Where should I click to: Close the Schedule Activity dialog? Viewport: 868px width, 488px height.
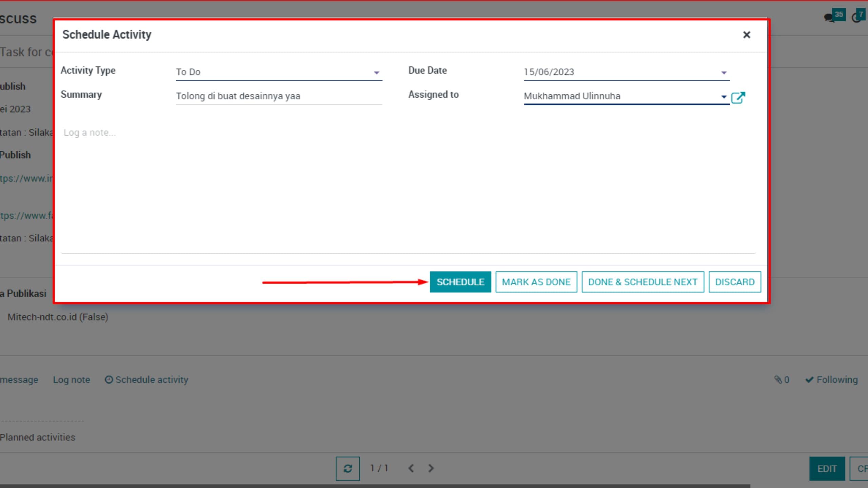click(x=746, y=35)
